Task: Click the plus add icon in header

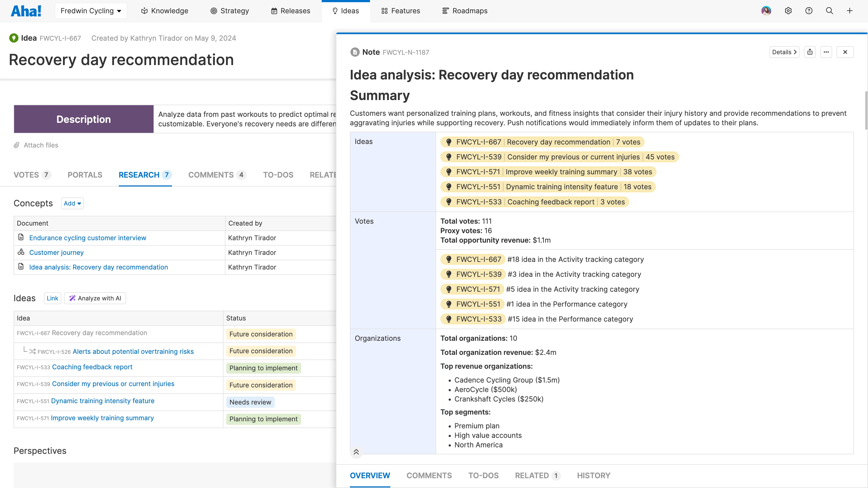Action: [850, 11]
